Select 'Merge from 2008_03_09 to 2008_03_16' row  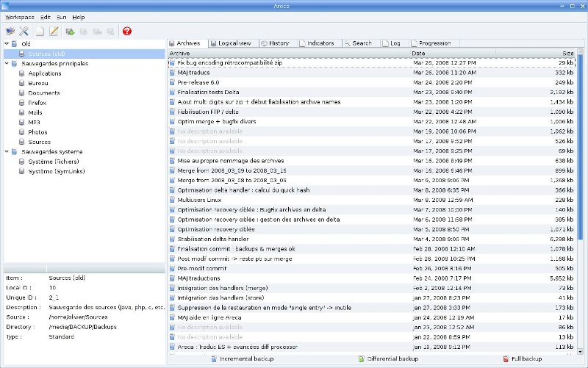pyautogui.click(x=372, y=170)
